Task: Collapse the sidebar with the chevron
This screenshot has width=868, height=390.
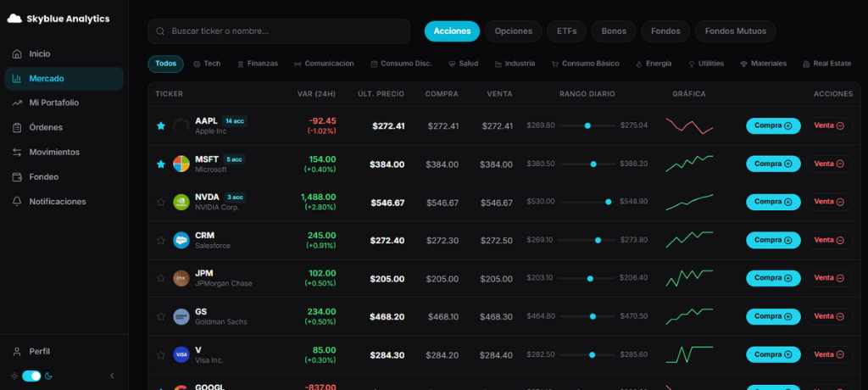Action: point(113,376)
